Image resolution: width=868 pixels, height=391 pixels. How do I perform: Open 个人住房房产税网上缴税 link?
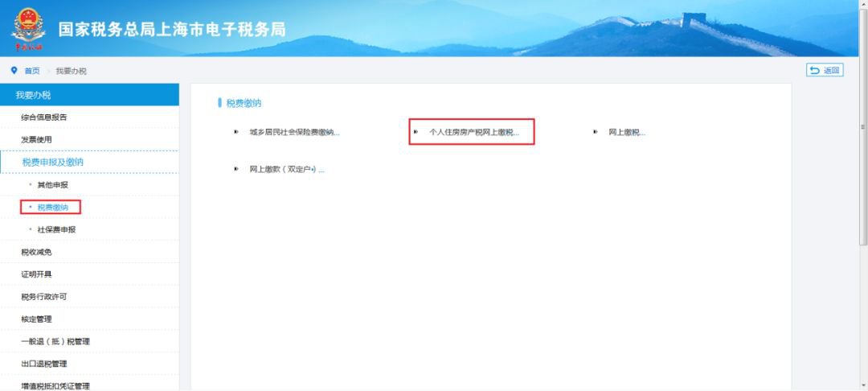tap(473, 132)
